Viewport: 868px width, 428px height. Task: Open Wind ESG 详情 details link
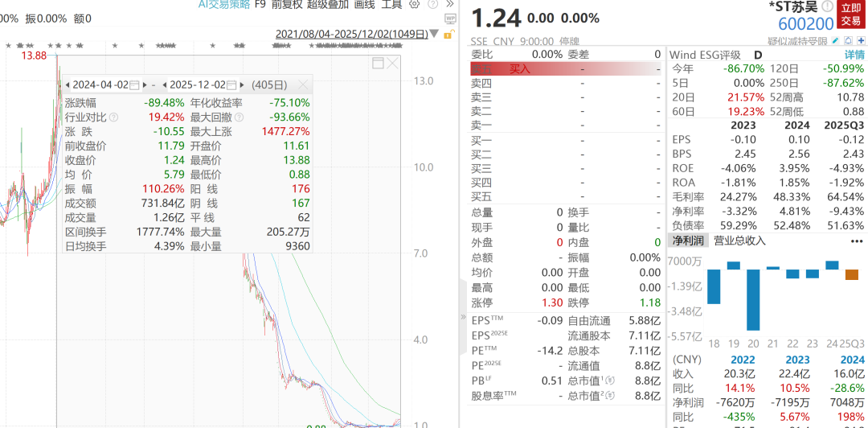(x=854, y=55)
